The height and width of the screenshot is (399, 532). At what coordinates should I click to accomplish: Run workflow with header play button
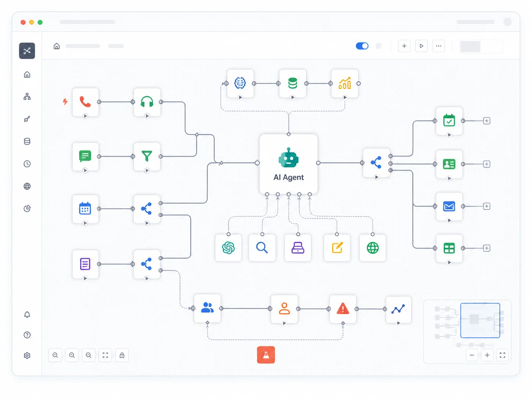(421, 46)
